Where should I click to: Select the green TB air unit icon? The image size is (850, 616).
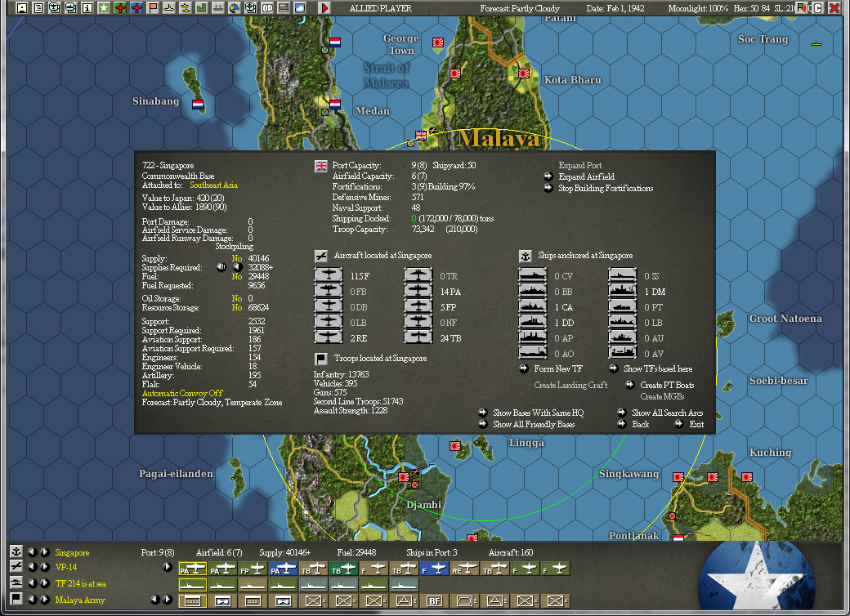[x=344, y=569]
